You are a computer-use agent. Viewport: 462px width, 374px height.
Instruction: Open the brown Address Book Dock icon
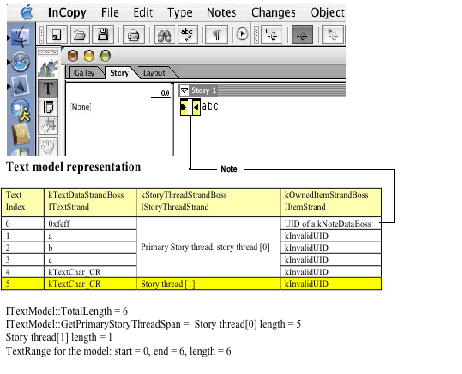click(21, 134)
